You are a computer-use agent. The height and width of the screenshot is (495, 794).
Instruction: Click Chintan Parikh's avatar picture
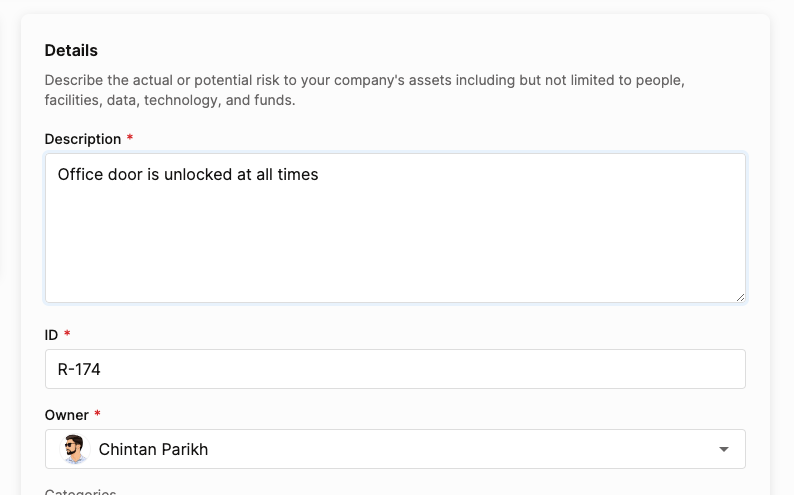click(x=74, y=449)
